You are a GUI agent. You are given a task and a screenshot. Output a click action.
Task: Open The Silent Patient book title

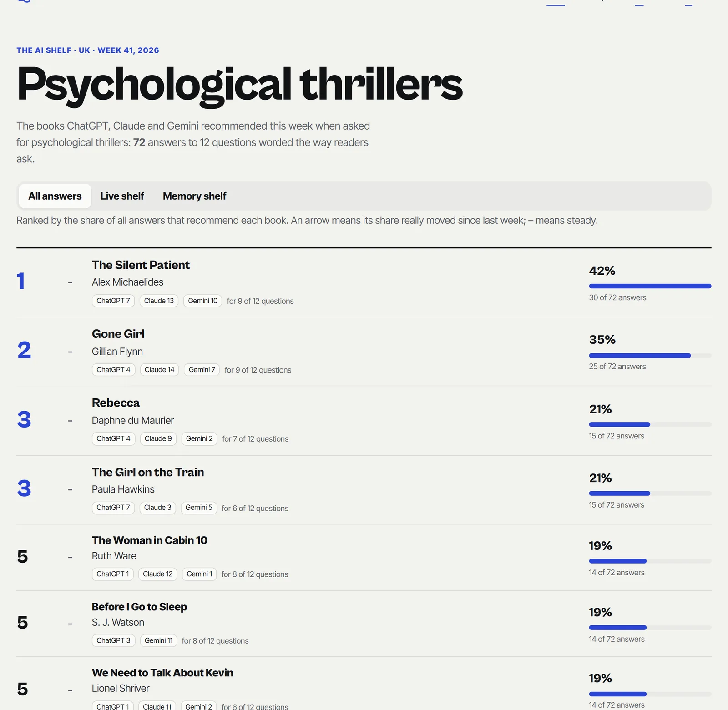pos(141,265)
